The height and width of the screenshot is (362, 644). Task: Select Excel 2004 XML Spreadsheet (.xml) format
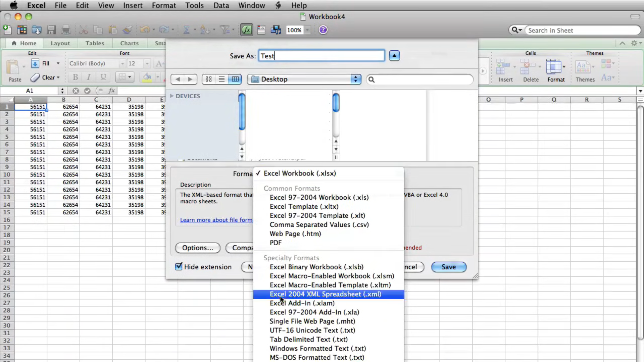(x=328, y=294)
